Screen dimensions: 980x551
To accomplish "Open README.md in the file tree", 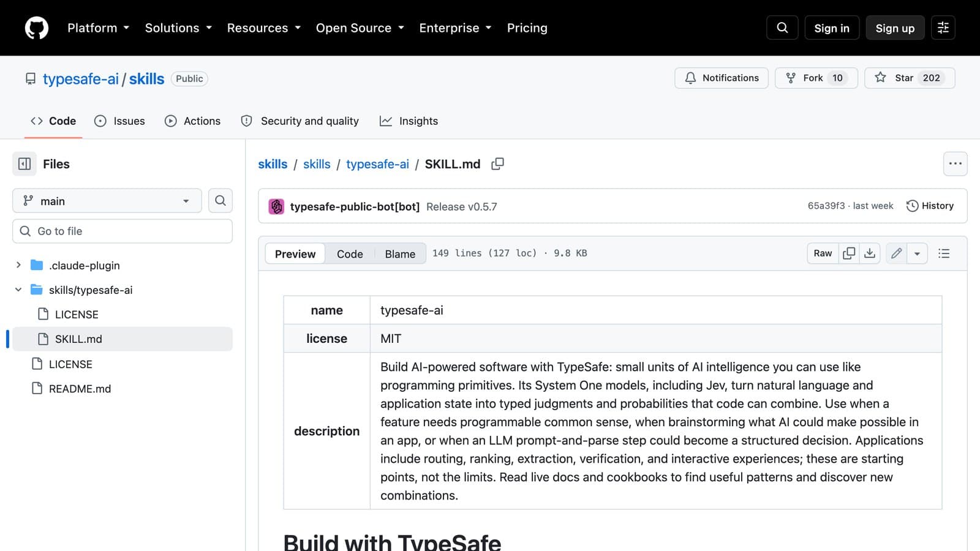I will pos(80,389).
